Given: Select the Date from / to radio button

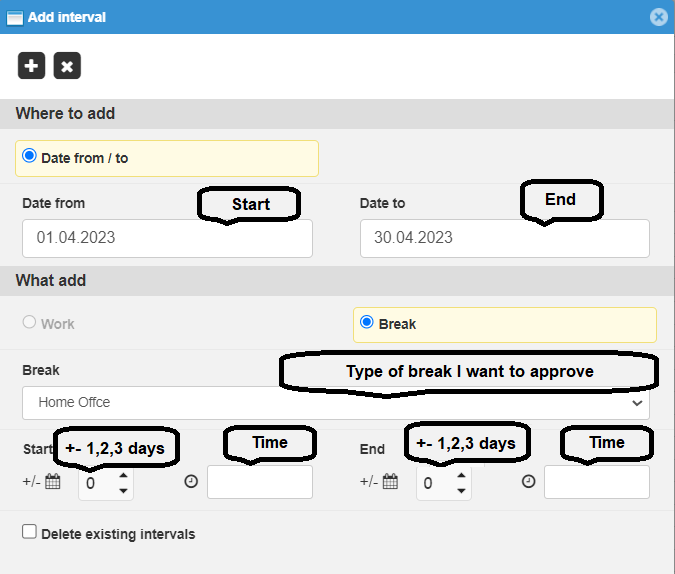Looking at the screenshot, I should point(29,157).
